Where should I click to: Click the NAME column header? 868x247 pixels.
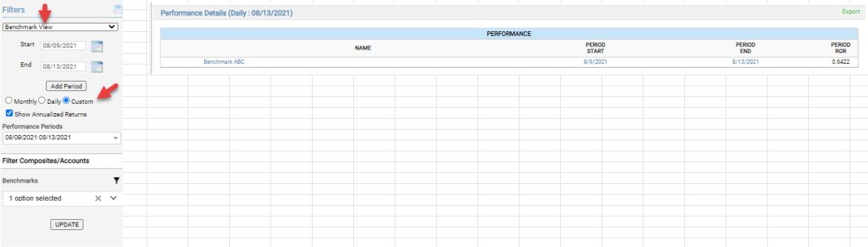click(x=363, y=47)
